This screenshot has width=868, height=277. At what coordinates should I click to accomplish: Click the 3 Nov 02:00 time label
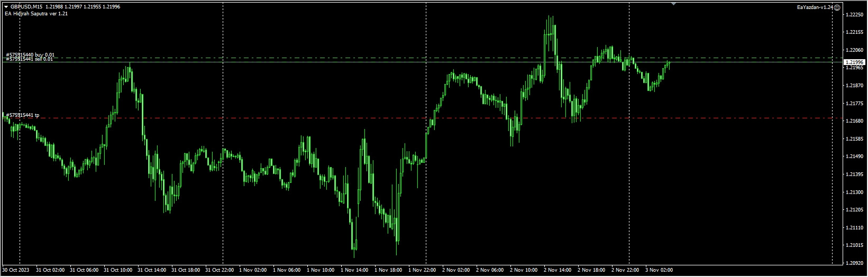[659, 270]
